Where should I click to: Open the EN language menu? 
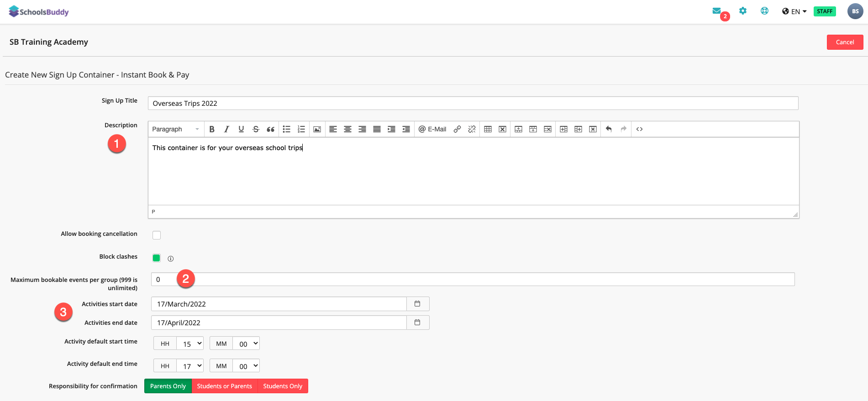tap(794, 11)
